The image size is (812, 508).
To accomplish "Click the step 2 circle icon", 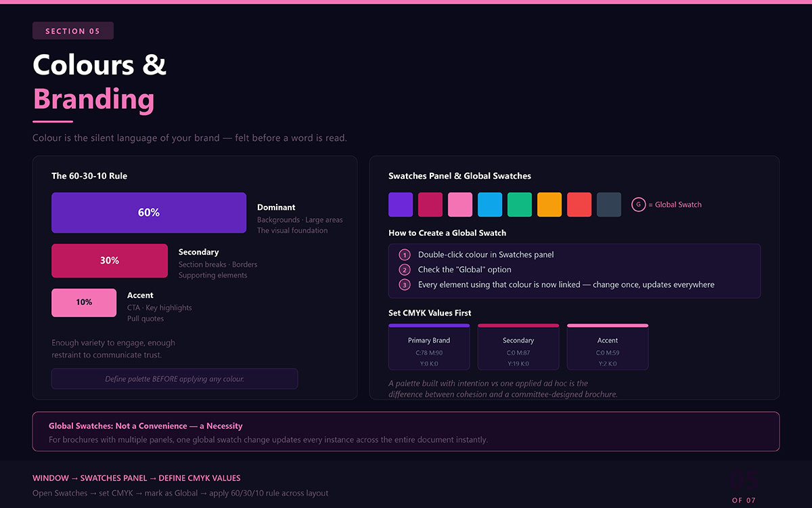I will (405, 270).
